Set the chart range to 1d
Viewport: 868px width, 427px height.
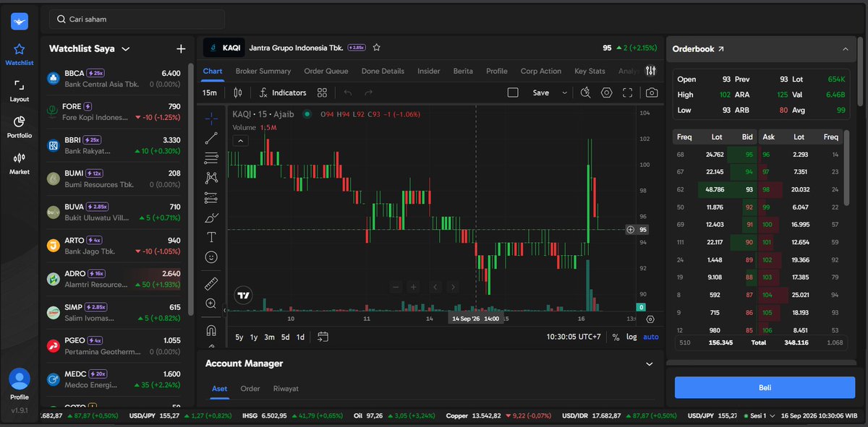pos(300,337)
